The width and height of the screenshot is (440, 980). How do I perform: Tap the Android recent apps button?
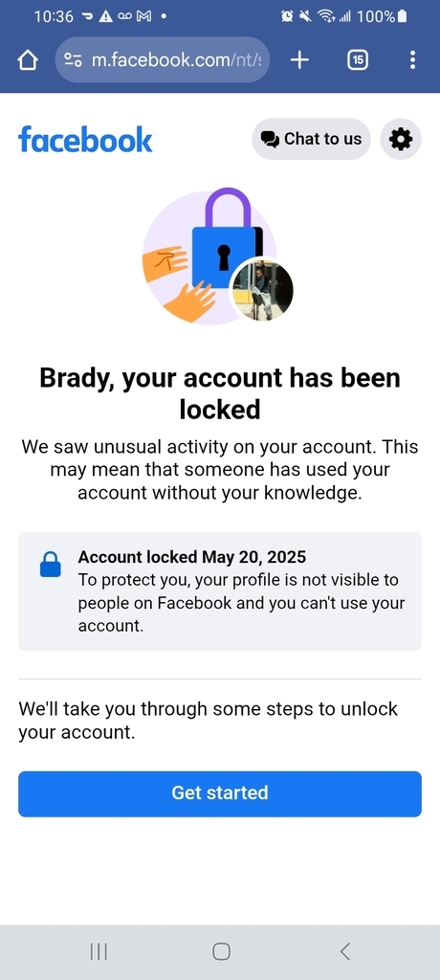pos(99,951)
